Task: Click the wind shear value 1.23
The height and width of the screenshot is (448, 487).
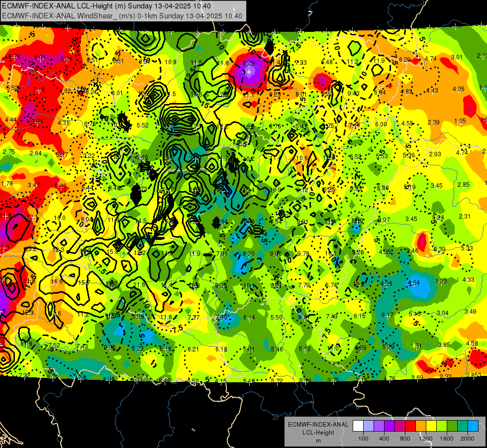Action: pyautogui.click(x=441, y=281)
